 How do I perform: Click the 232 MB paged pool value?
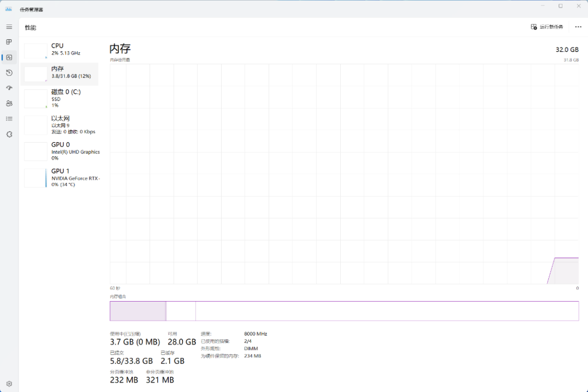click(124, 380)
